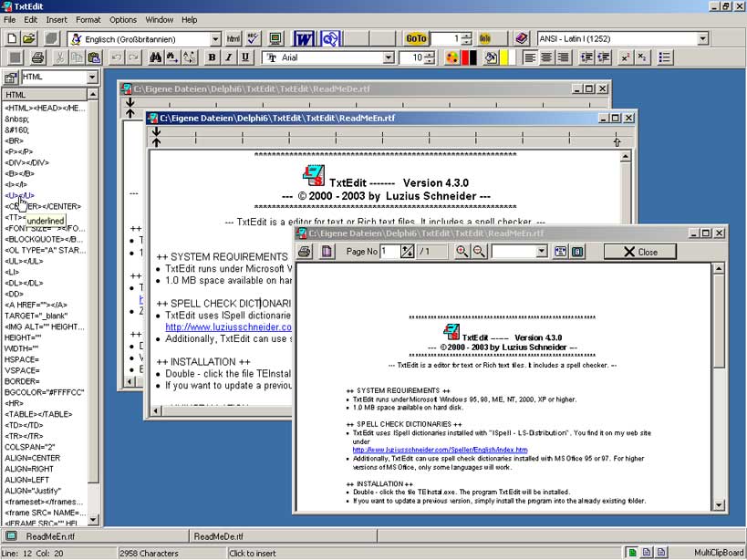Image resolution: width=747 pixels, height=560 pixels.
Task: Switch to the ReadMeDe.rtf document tab
Action: [x=283, y=536]
